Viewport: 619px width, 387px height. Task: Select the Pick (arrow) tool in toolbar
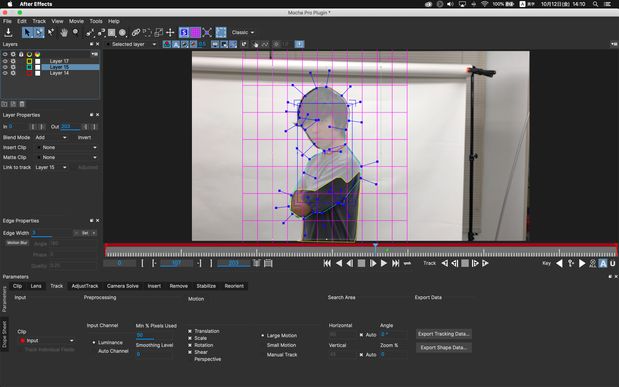pyautogui.click(x=27, y=32)
